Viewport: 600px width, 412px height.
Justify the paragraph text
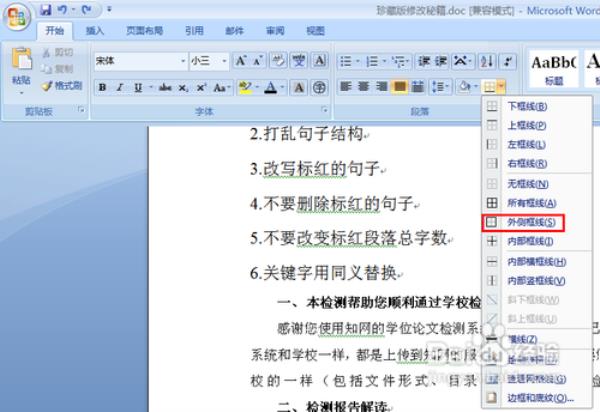click(399, 87)
